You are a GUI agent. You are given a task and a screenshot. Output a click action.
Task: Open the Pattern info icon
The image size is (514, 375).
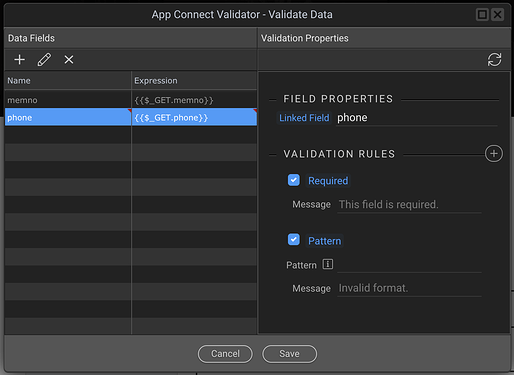pos(328,264)
